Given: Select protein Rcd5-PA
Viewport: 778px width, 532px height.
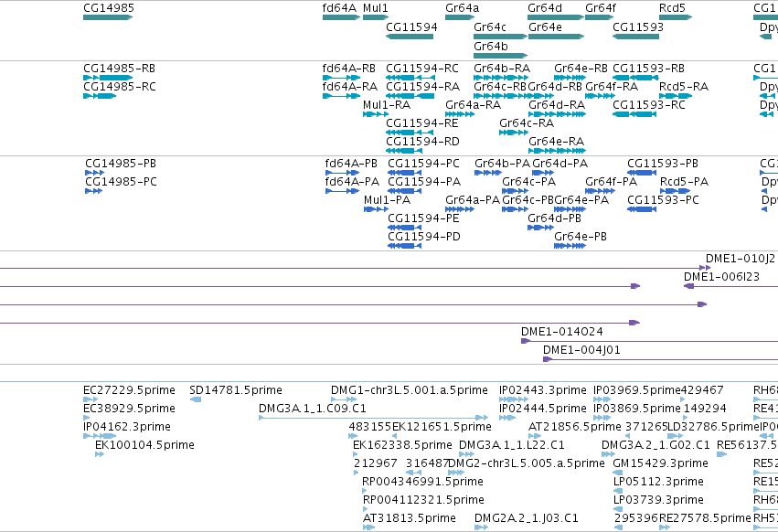Looking at the screenshot, I should point(675,191).
